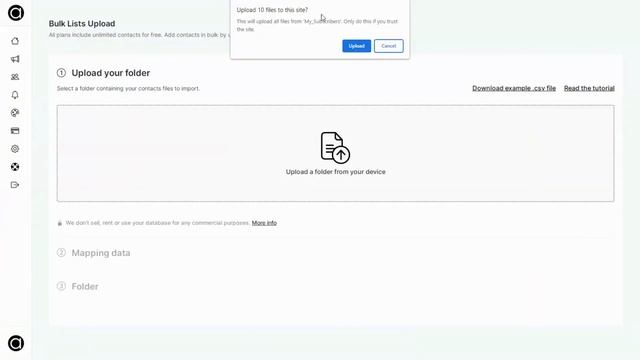Open the Settings gear icon in the sidebar
Screen dimensions: 640x360
click(15, 149)
